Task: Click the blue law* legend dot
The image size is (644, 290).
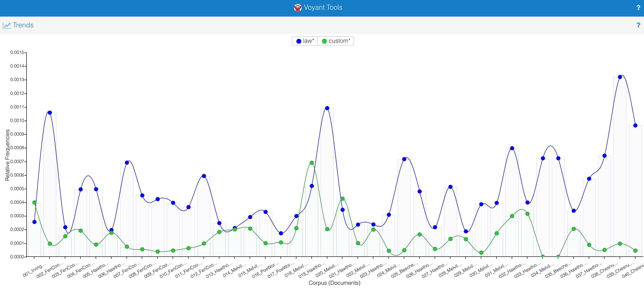Action: pos(298,41)
